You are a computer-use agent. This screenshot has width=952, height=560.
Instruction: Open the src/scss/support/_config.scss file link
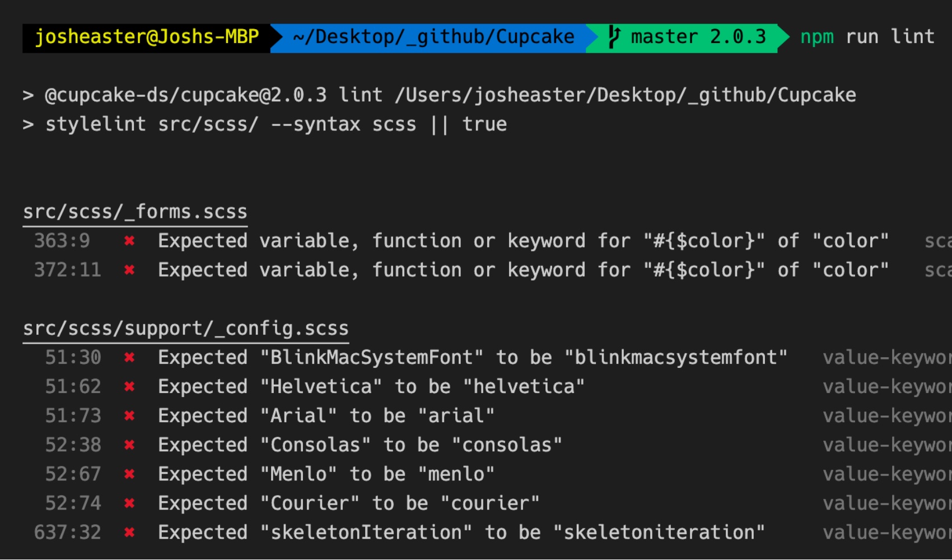coord(185,329)
